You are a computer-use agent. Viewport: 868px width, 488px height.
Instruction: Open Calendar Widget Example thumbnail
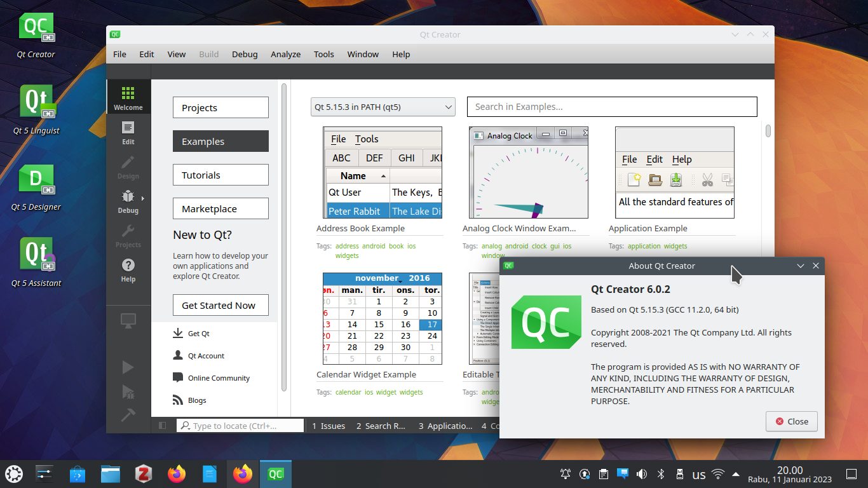click(x=383, y=318)
